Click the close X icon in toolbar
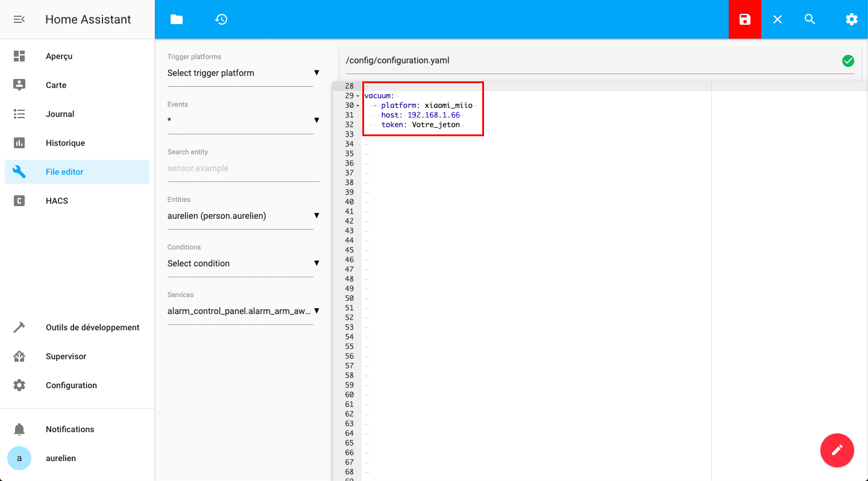868x481 pixels. (778, 19)
